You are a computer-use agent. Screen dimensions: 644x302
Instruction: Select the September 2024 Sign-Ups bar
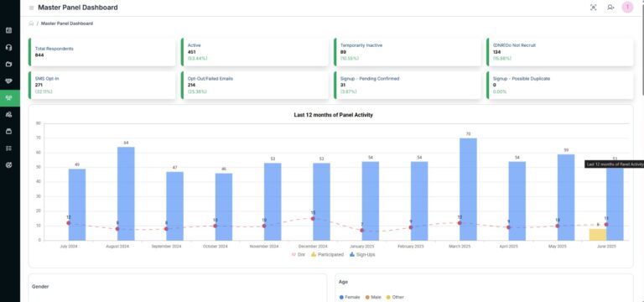coord(175,206)
